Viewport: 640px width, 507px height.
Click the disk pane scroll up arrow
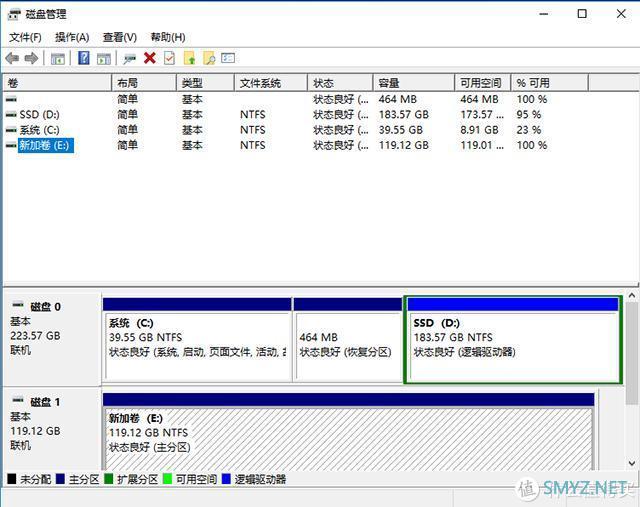point(632,295)
